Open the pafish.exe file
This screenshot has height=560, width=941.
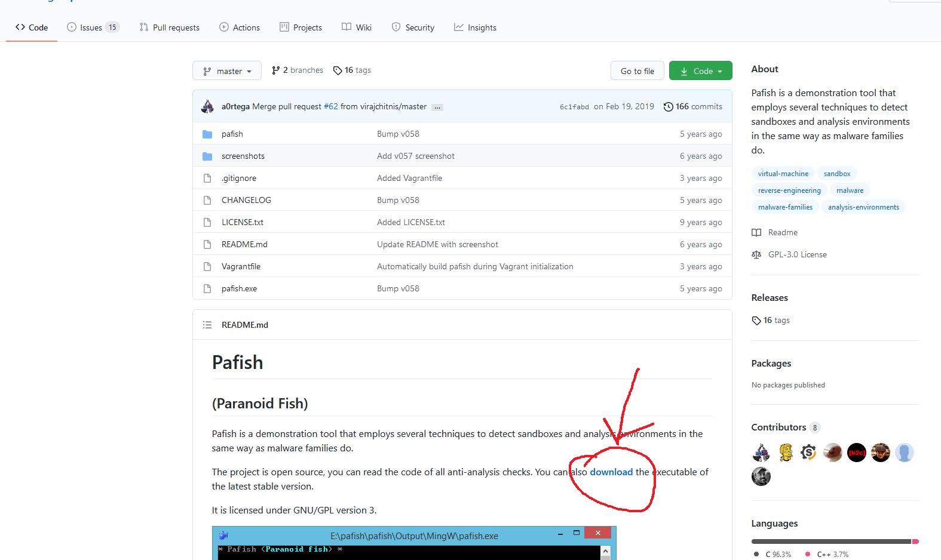click(239, 289)
